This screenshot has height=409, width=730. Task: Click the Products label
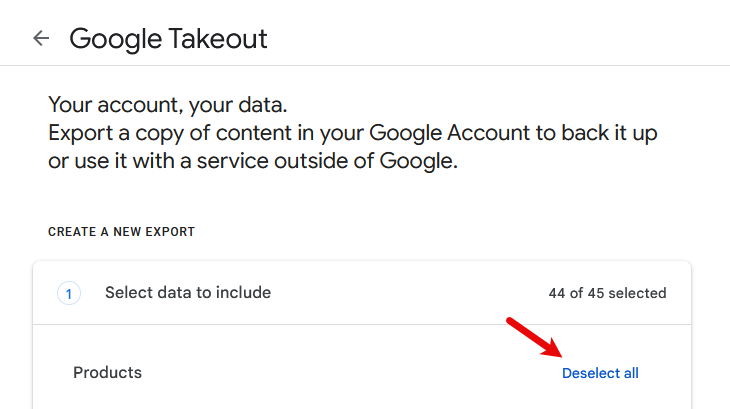point(107,373)
